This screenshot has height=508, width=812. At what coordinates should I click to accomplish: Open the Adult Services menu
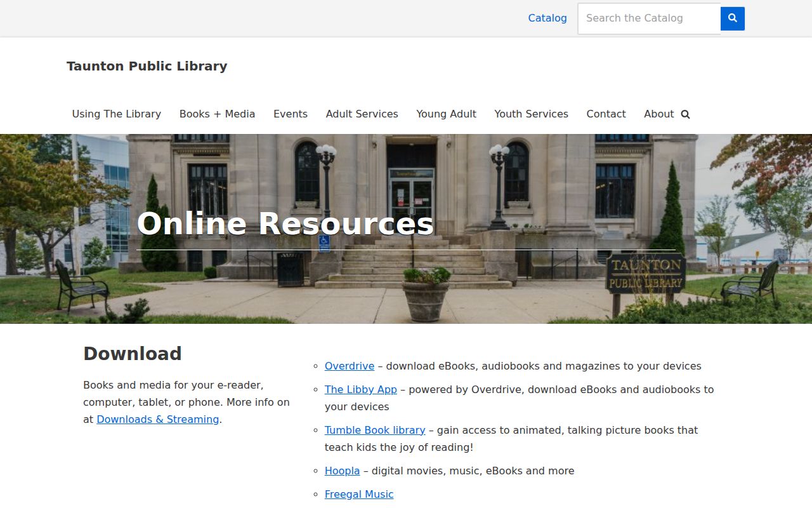tap(362, 114)
